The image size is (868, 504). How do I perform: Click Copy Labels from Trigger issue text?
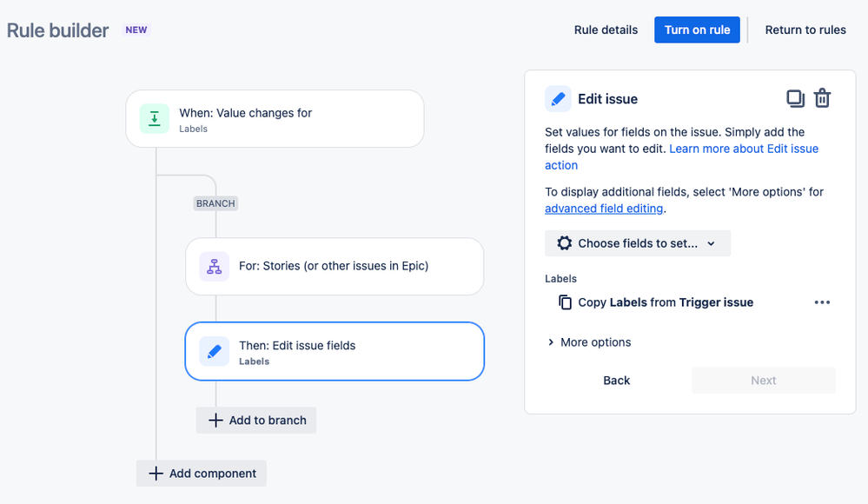tap(666, 302)
